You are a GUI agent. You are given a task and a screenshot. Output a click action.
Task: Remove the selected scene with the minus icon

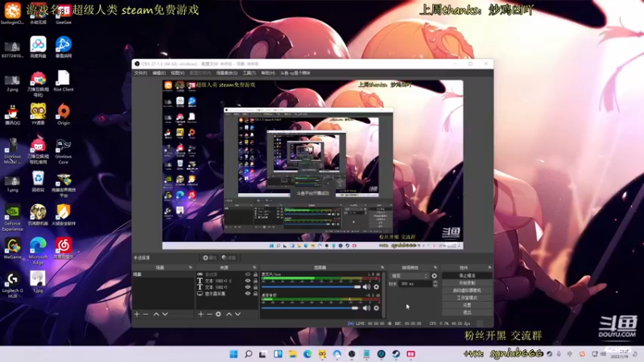coord(146,314)
